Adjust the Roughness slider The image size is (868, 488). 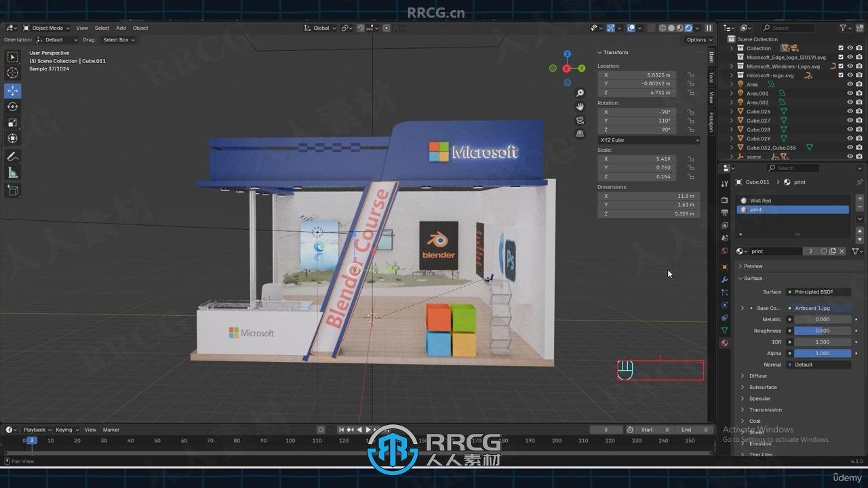pos(823,331)
